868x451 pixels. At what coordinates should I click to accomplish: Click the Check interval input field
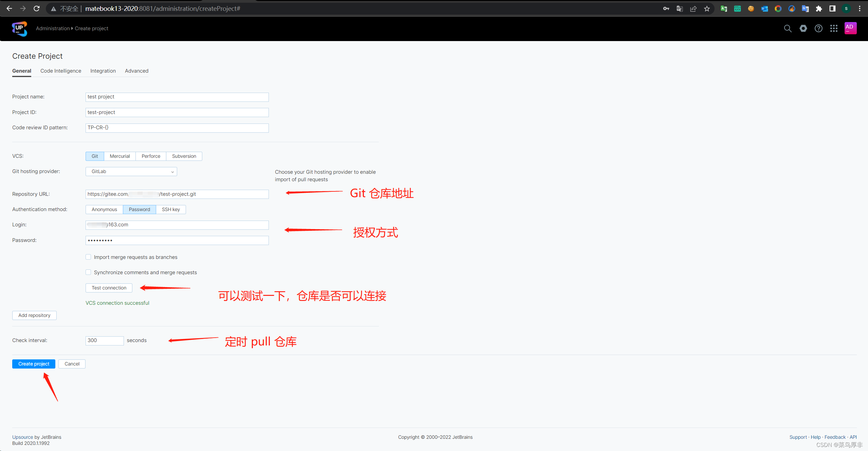tap(105, 340)
